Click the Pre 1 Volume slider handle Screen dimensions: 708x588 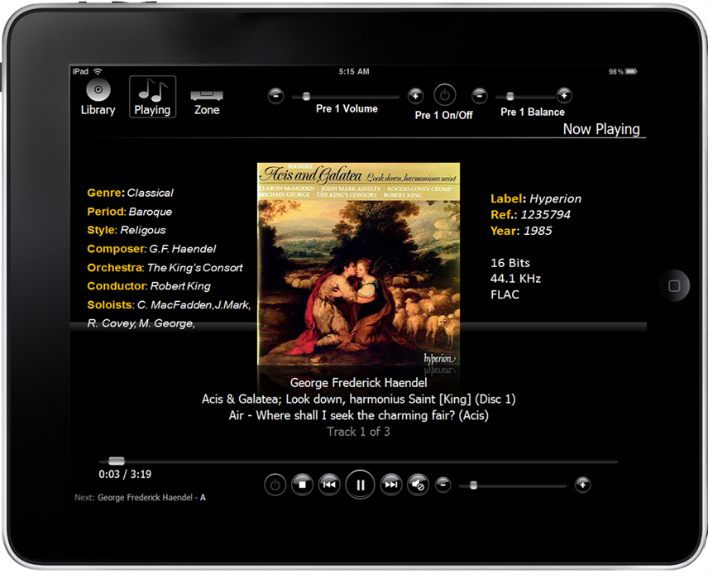(306, 97)
